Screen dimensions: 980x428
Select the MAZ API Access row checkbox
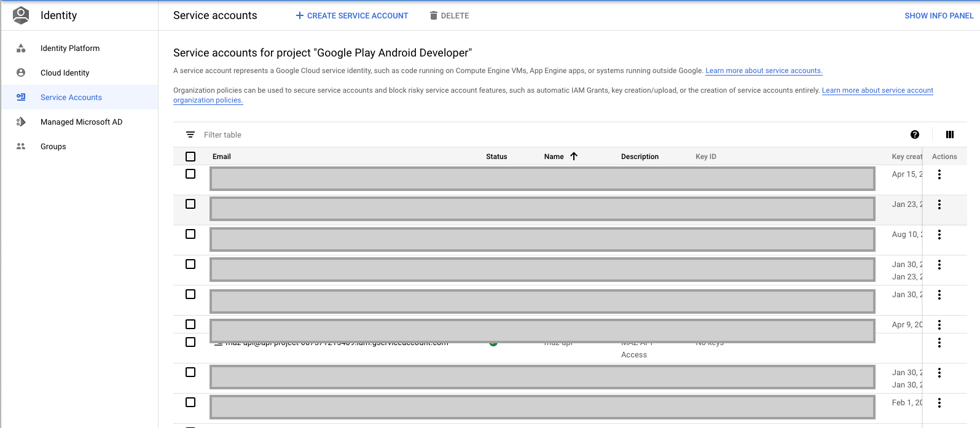click(190, 342)
